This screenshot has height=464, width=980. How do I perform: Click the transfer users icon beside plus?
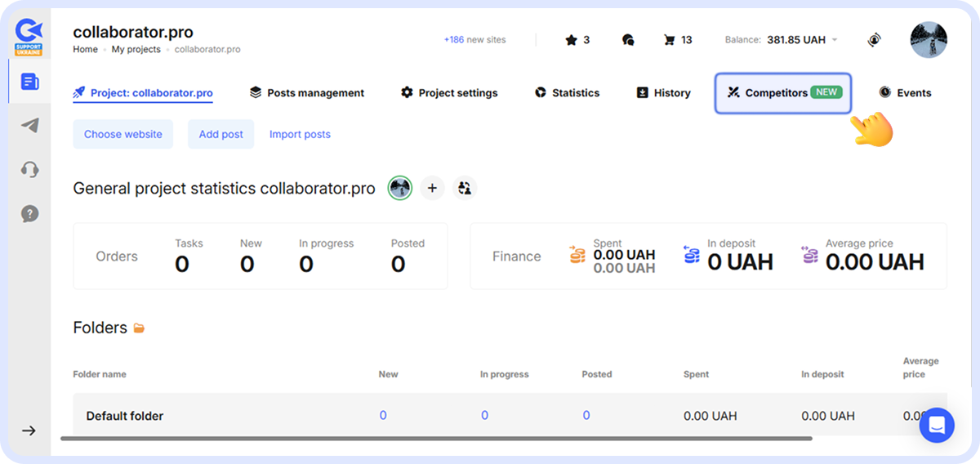[x=465, y=189]
